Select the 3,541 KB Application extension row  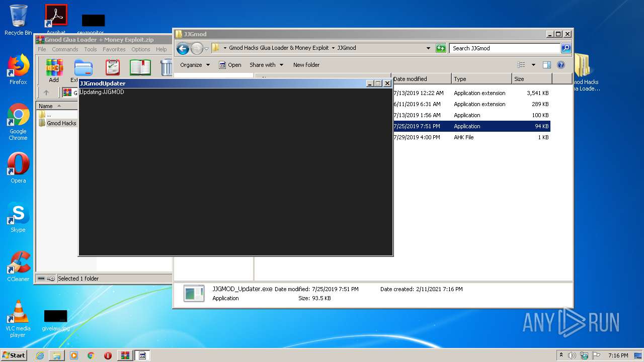(471, 93)
